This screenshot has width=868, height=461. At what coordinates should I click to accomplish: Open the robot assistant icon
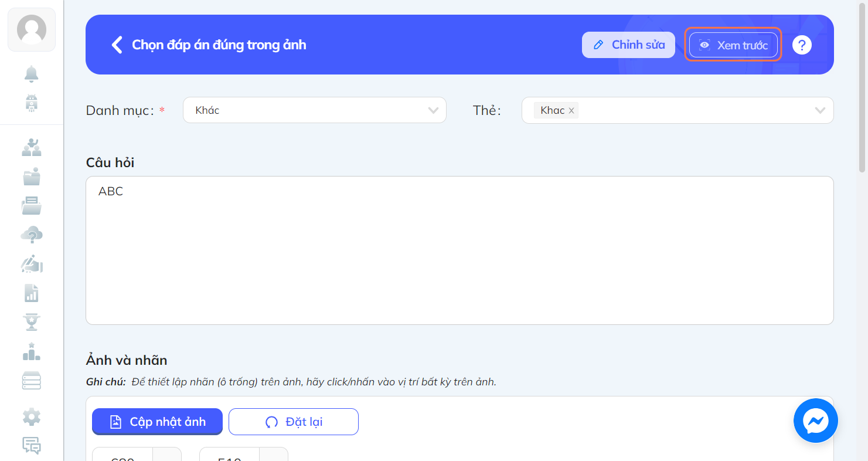pyautogui.click(x=32, y=103)
